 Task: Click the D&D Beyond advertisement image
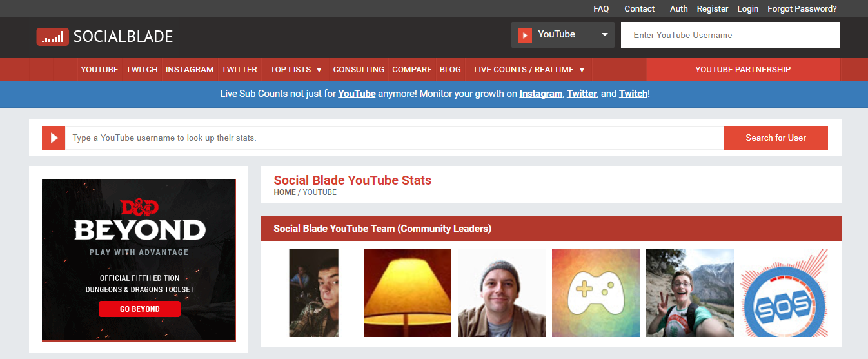(139, 260)
